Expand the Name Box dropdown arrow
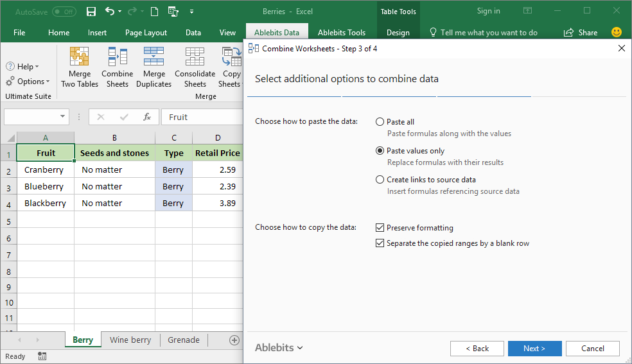This screenshot has width=632, height=364. (62, 117)
